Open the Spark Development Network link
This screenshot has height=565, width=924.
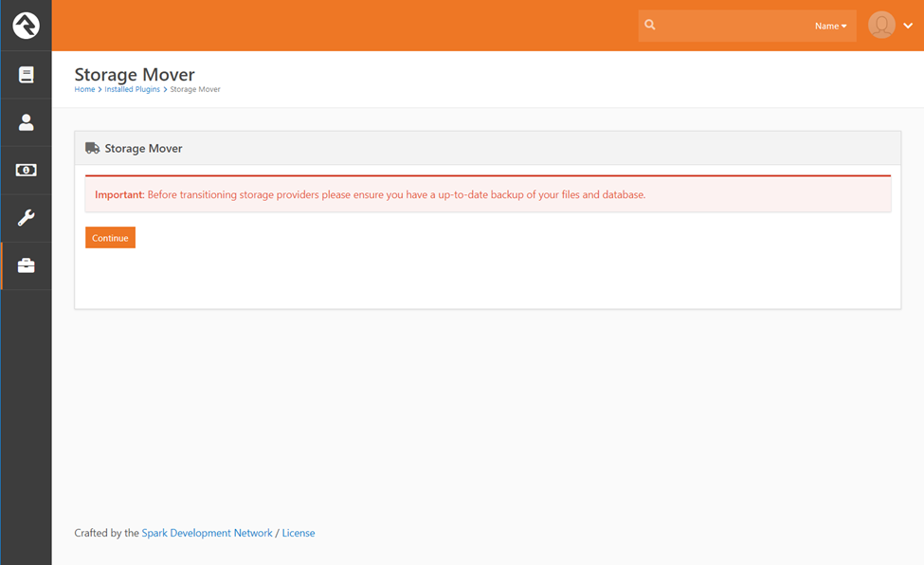pyautogui.click(x=207, y=534)
